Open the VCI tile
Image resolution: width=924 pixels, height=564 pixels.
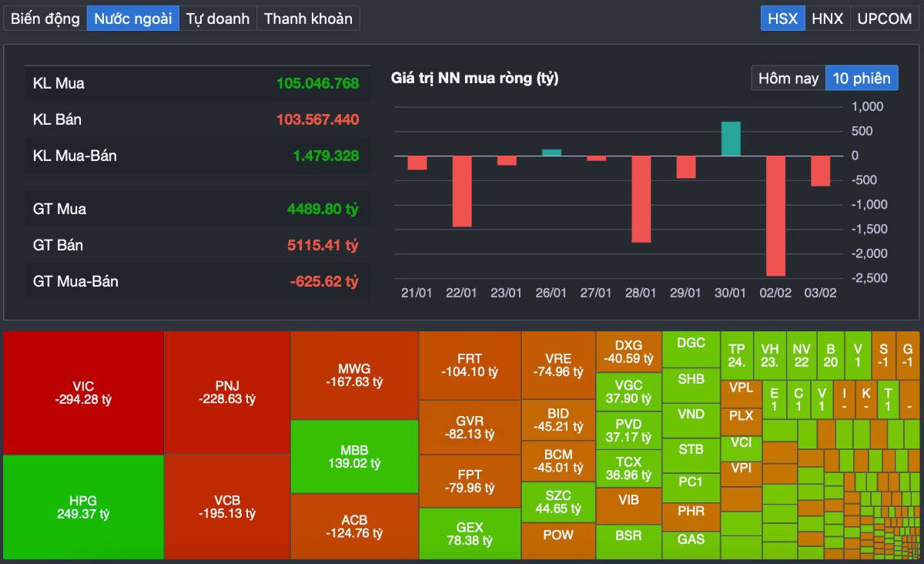pos(742,447)
